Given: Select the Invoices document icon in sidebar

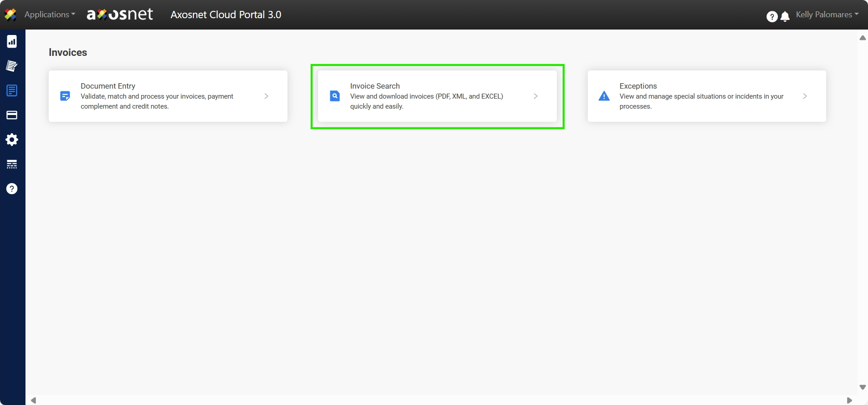Looking at the screenshot, I should tap(12, 90).
